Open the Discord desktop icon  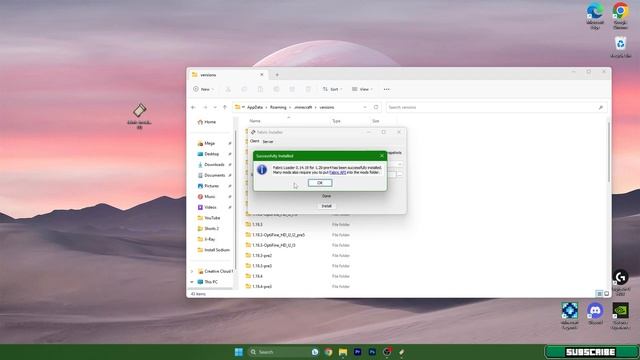[x=595, y=313]
